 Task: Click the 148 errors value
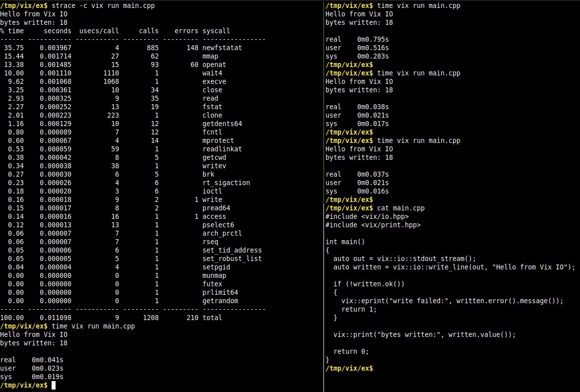point(193,48)
